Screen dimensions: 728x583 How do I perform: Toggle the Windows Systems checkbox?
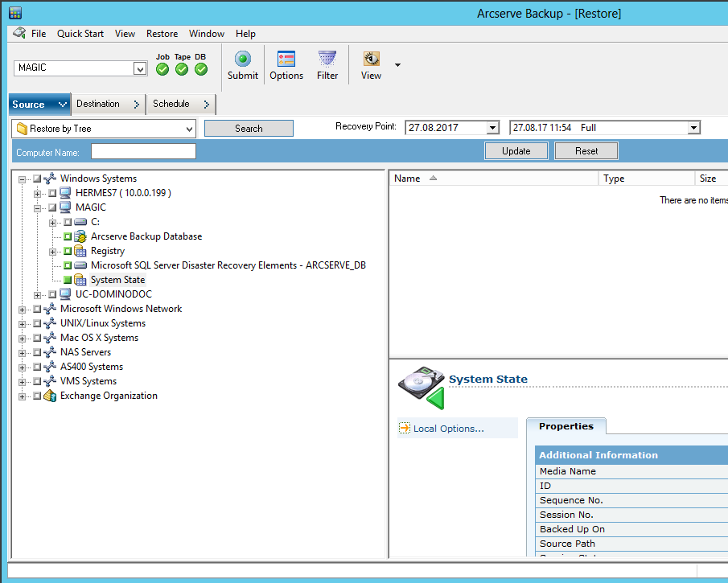click(37, 179)
